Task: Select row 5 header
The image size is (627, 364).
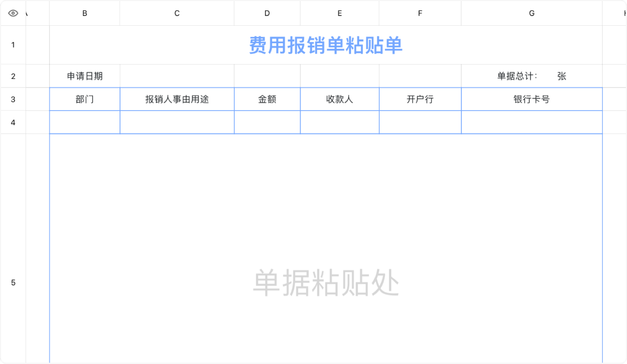Action: coord(13,283)
